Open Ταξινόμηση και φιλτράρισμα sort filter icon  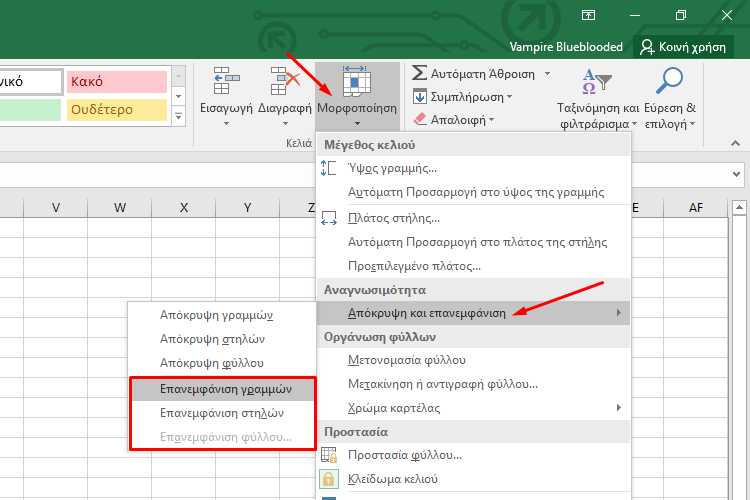596,81
